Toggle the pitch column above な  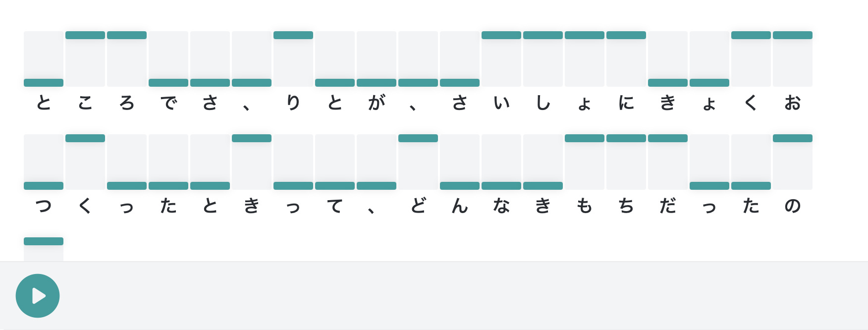[x=501, y=162]
